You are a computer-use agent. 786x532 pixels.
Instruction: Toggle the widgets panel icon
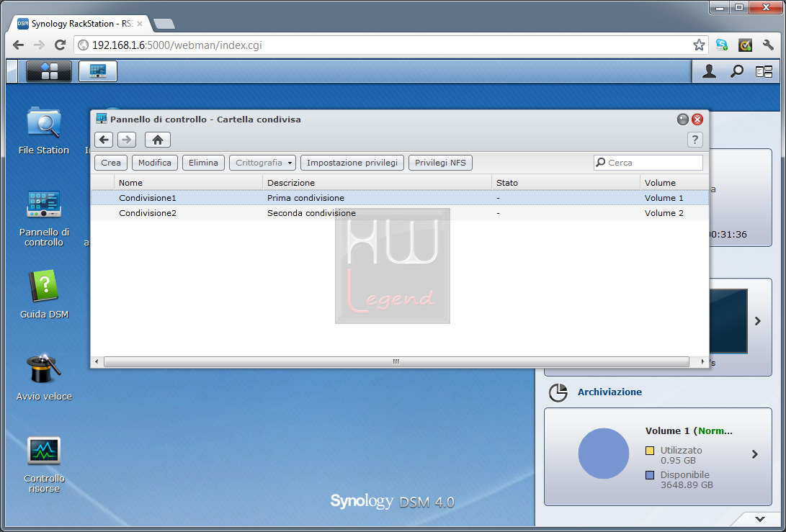click(x=764, y=72)
